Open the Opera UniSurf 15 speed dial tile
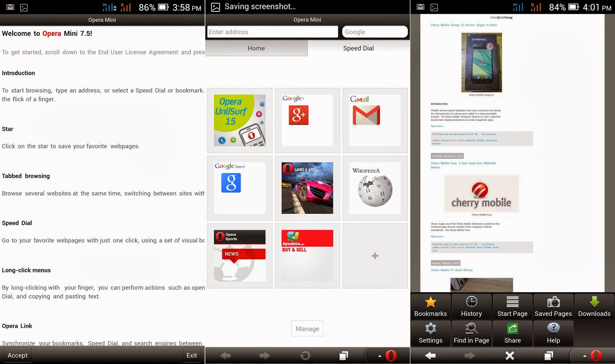 [240, 120]
